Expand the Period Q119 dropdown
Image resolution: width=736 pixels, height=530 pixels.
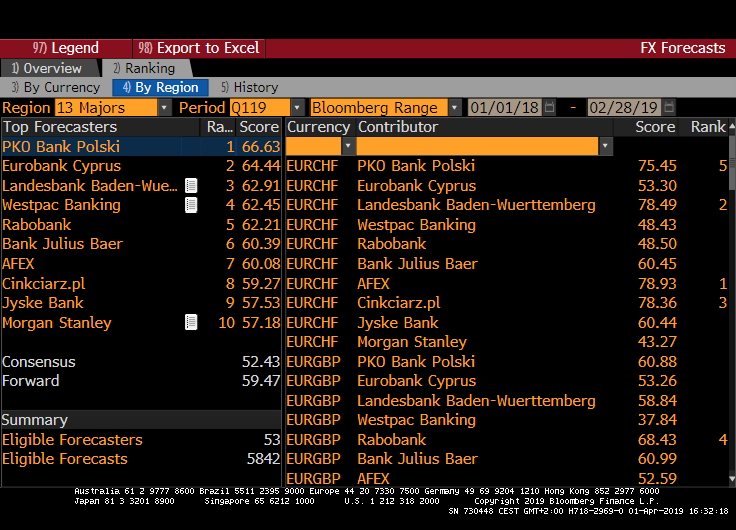297,108
